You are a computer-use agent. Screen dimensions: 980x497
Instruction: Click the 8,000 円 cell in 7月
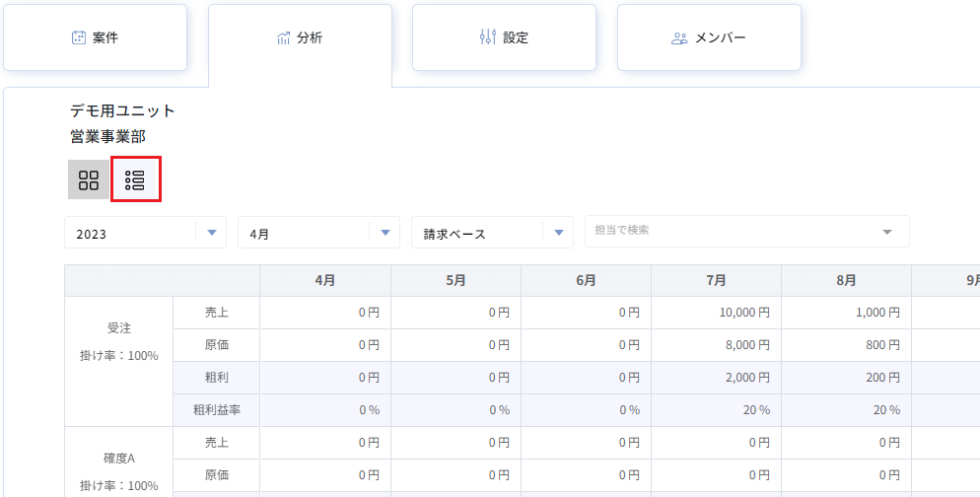point(716,345)
